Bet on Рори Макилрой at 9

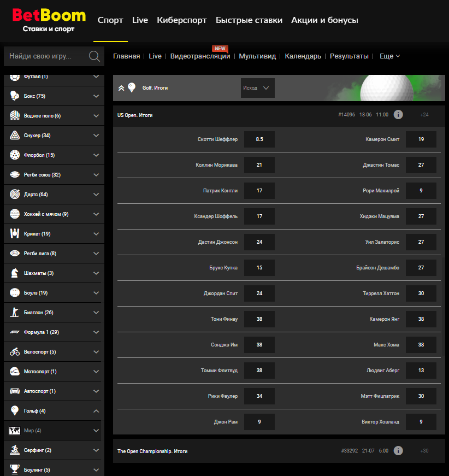421,191
